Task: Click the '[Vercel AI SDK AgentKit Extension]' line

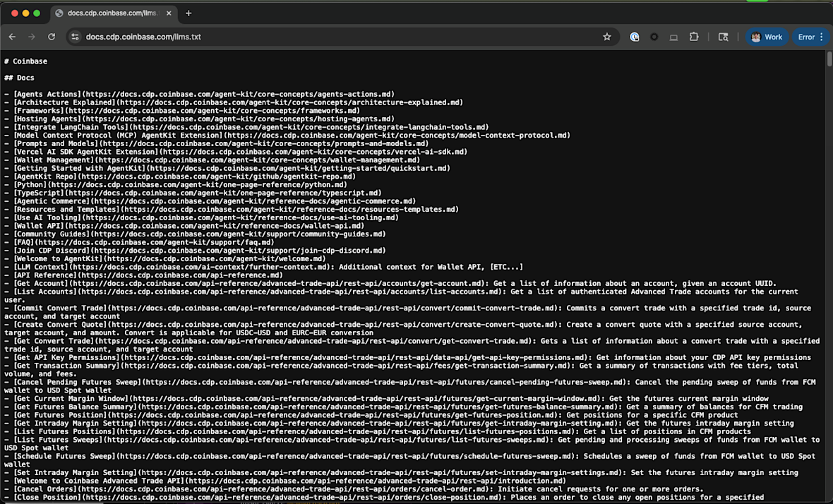Action: pyautogui.click(x=236, y=152)
